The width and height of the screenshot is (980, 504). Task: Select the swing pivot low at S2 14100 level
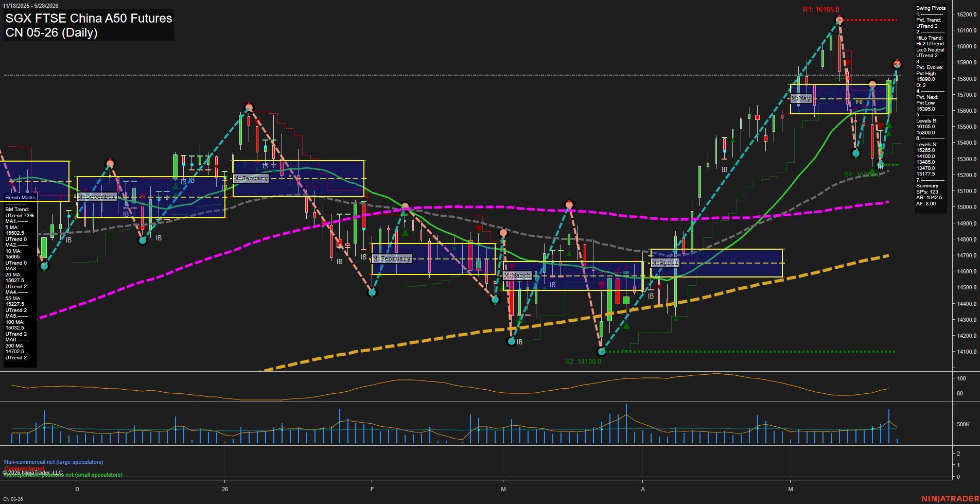[602, 352]
